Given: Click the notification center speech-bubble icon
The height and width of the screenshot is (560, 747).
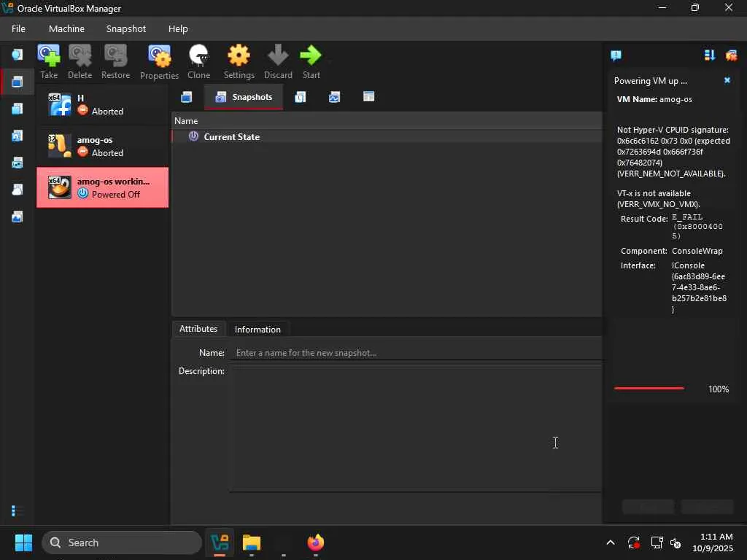Looking at the screenshot, I should point(616,55).
